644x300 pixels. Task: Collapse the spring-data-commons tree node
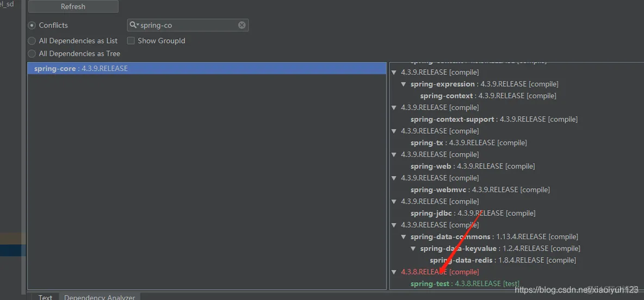pyautogui.click(x=404, y=237)
